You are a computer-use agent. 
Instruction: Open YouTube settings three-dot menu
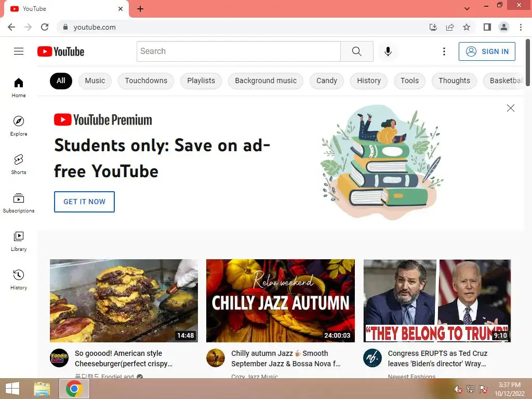tap(444, 51)
